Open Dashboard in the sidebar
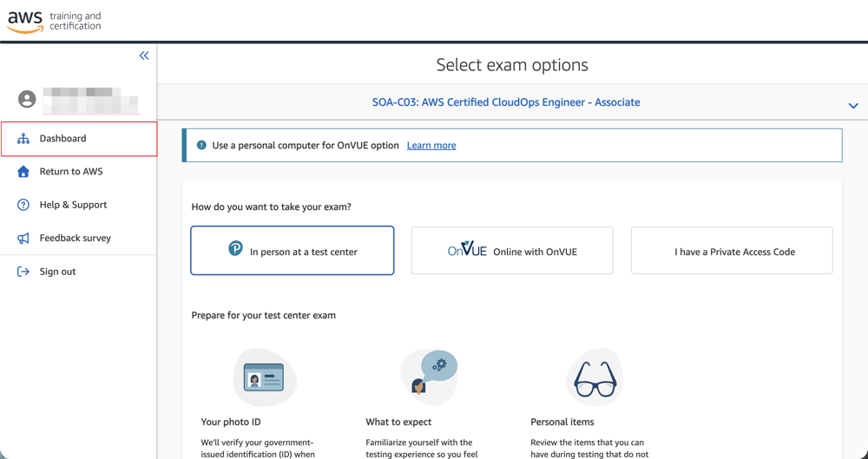Image resolution: width=868 pixels, height=459 pixels. [79, 139]
